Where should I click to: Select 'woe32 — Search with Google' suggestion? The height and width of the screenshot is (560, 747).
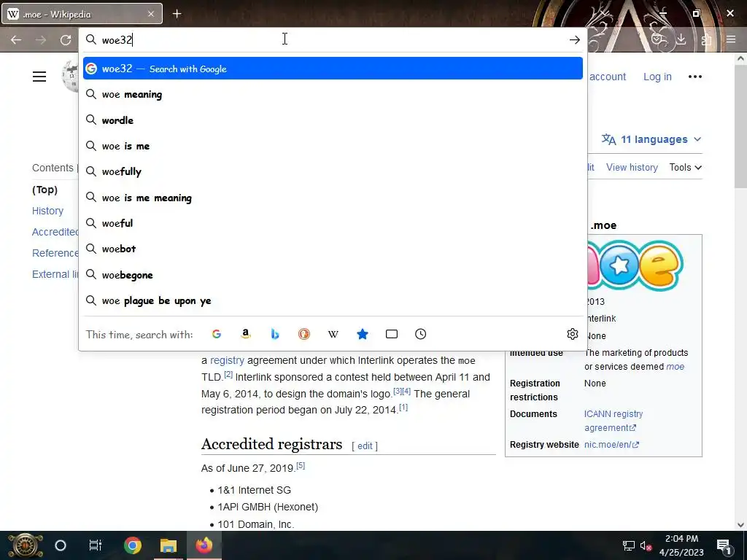coord(333,69)
